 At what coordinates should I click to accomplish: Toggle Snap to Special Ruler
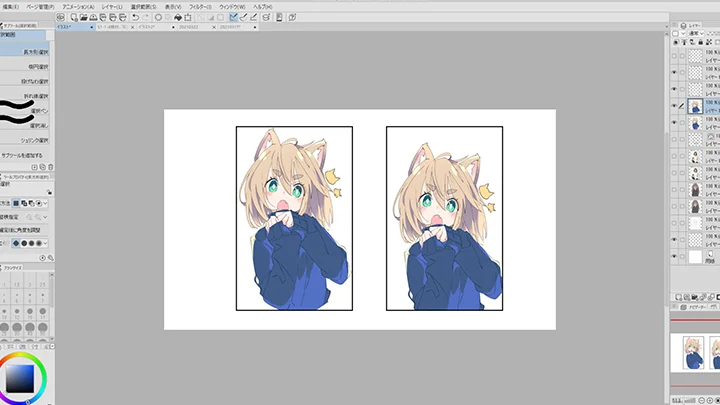[243, 17]
